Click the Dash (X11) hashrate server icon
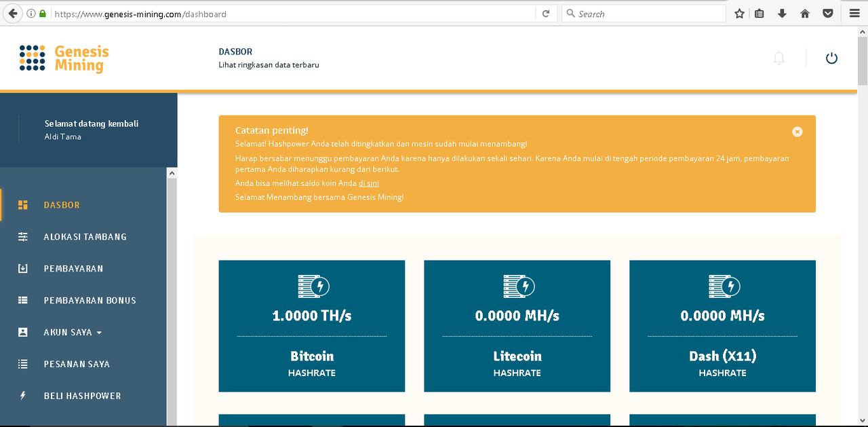The image size is (868, 427). [724, 286]
